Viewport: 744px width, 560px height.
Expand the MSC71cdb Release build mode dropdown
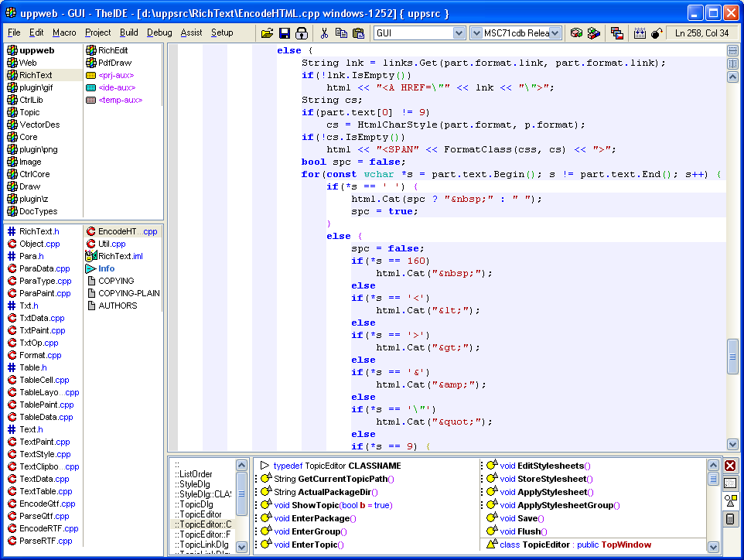pyautogui.click(x=555, y=33)
